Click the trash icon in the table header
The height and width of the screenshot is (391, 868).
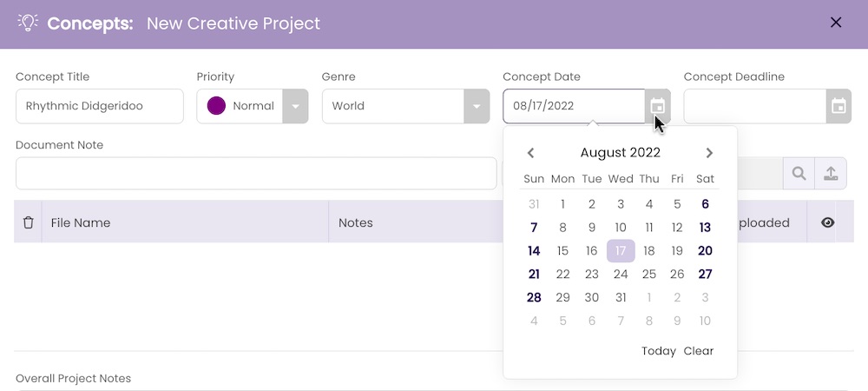coord(29,222)
